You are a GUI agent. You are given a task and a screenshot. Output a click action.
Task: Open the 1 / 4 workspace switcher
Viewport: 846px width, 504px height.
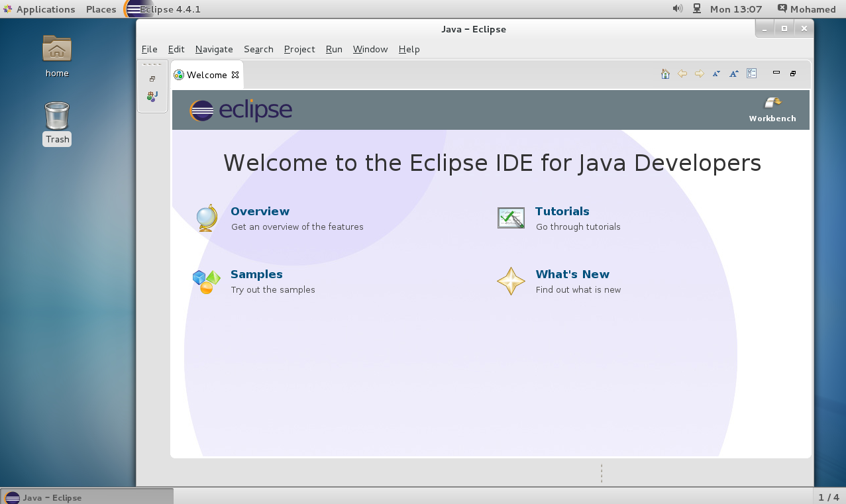click(x=829, y=497)
